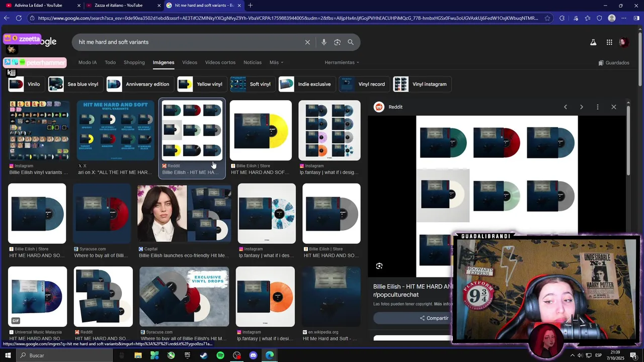
Task: Open browser extensions puzzle icon
Action: [x=562, y=18]
